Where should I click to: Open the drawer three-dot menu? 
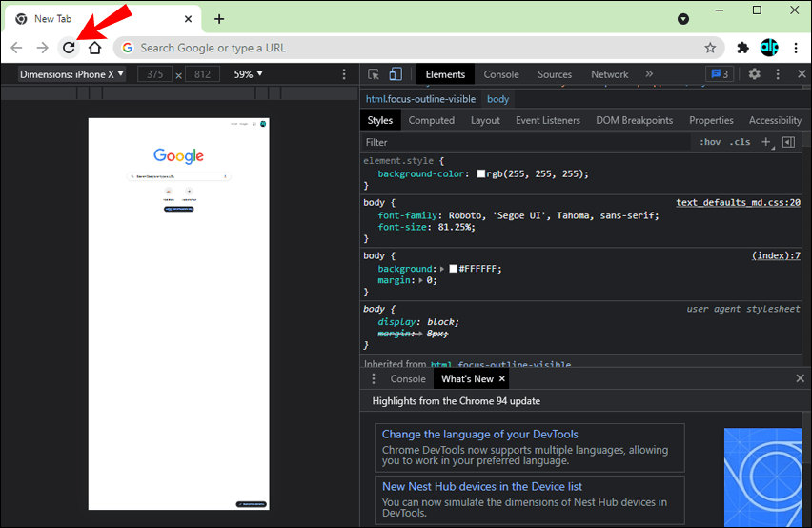click(374, 379)
